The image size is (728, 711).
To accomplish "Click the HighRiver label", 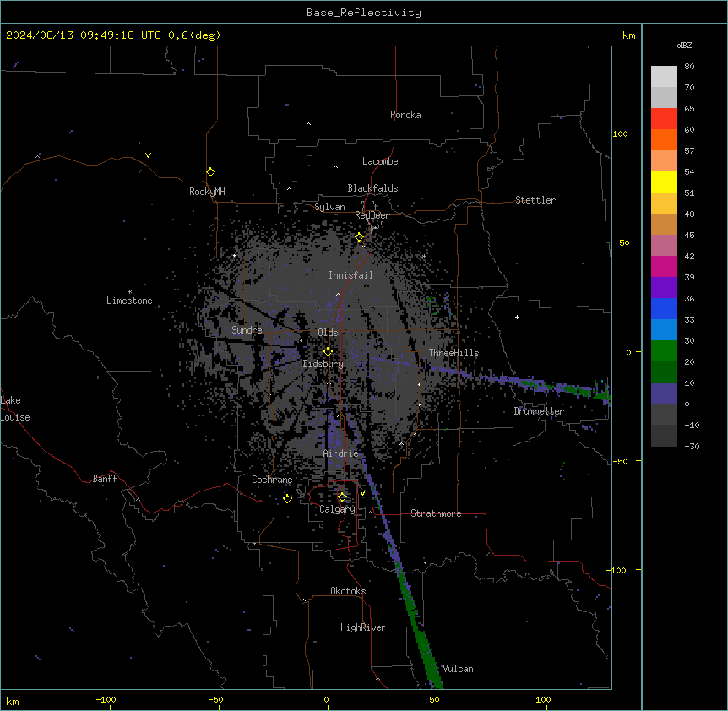I will click(363, 627).
